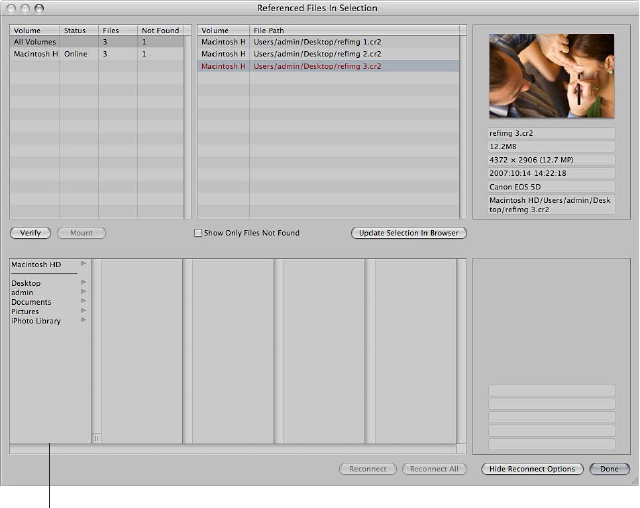
Task: Click the 12.2MB file size field
Action: [x=551, y=146]
